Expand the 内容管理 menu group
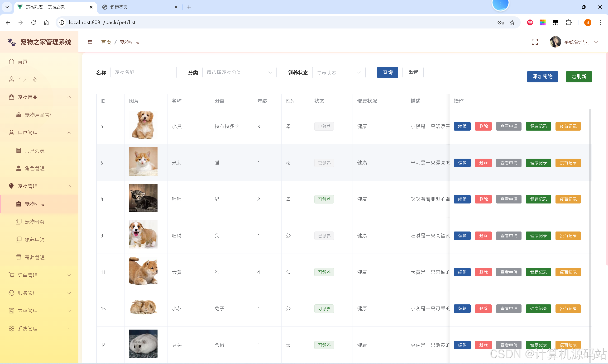Screen dimensions: 608x364 [x=39, y=311]
